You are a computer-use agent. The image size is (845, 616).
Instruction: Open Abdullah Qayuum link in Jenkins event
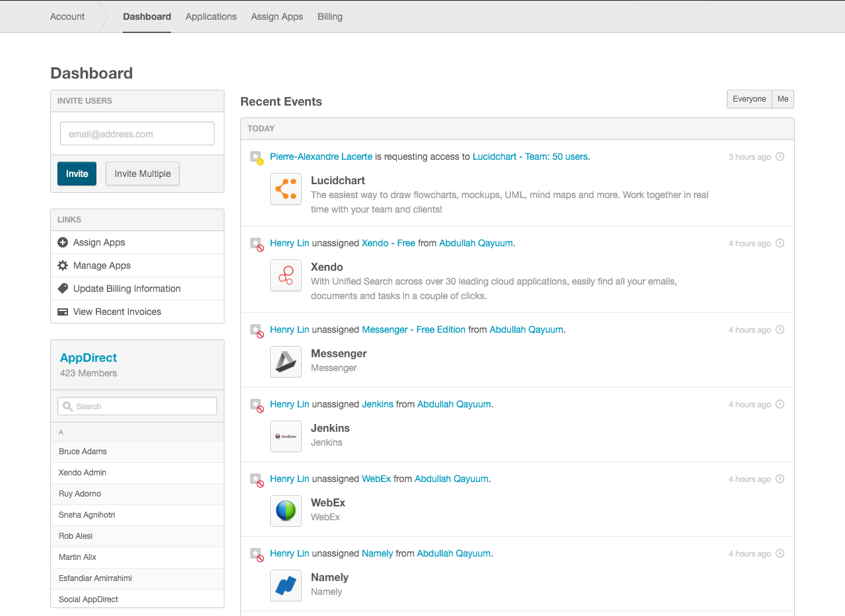(x=454, y=404)
